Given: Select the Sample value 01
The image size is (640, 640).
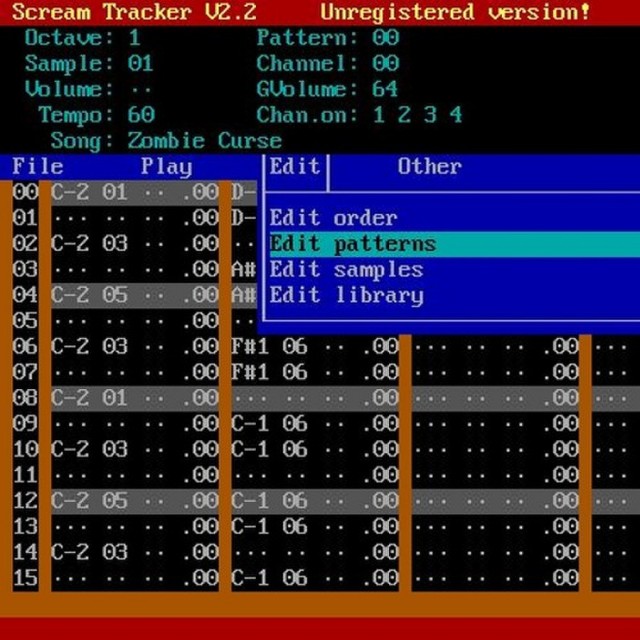Looking at the screenshot, I should coord(141,64).
